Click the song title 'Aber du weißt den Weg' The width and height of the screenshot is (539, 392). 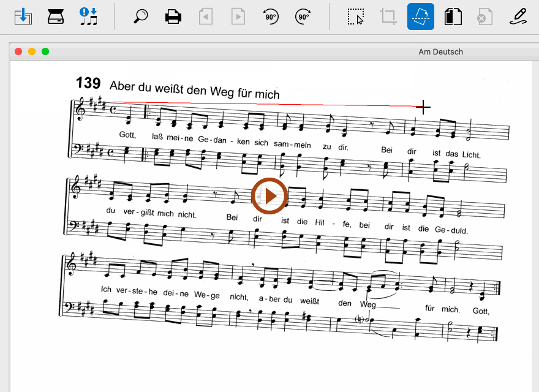(x=194, y=89)
